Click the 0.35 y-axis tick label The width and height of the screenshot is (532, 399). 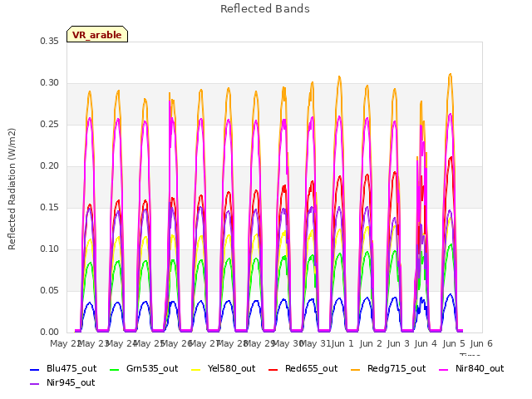pos(50,41)
